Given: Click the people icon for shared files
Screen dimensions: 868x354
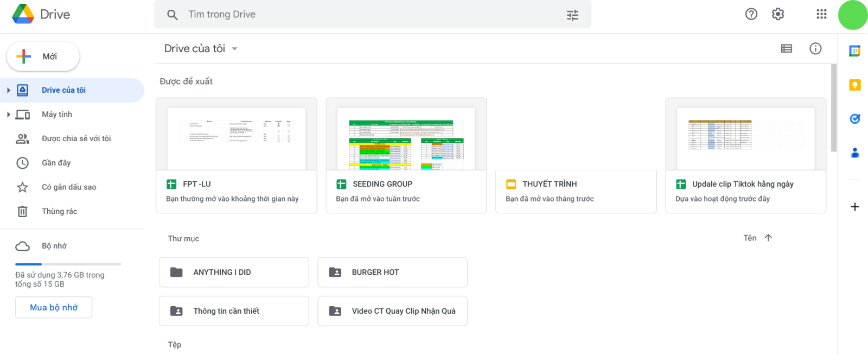Looking at the screenshot, I should [22, 139].
